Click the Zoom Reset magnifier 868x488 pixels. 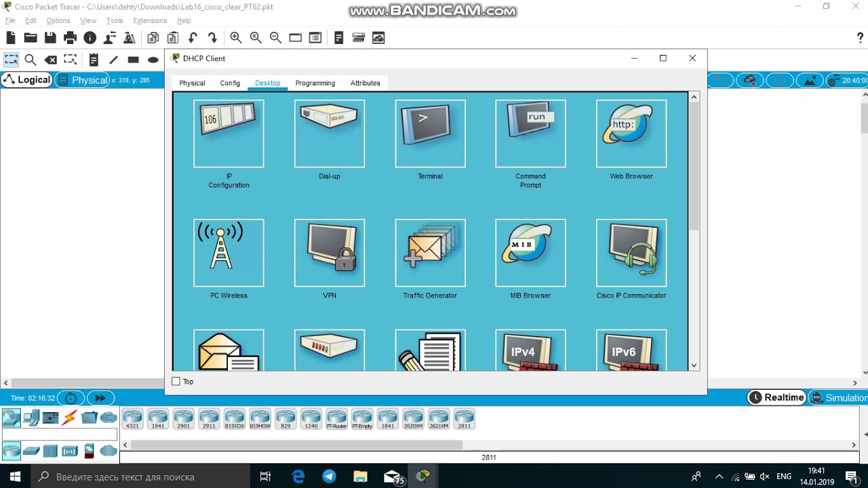tap(256, 38)
